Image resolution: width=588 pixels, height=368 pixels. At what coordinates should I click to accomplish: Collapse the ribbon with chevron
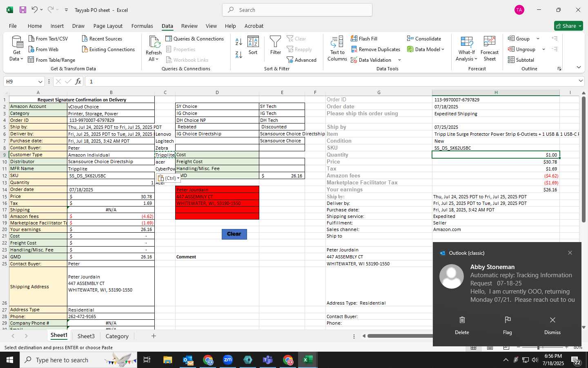579,67
